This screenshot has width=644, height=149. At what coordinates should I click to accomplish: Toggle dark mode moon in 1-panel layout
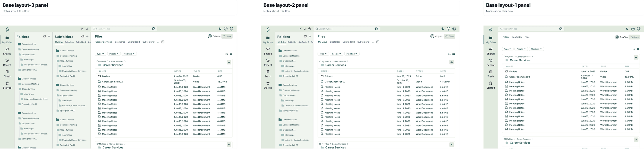(x=627, y=29)
